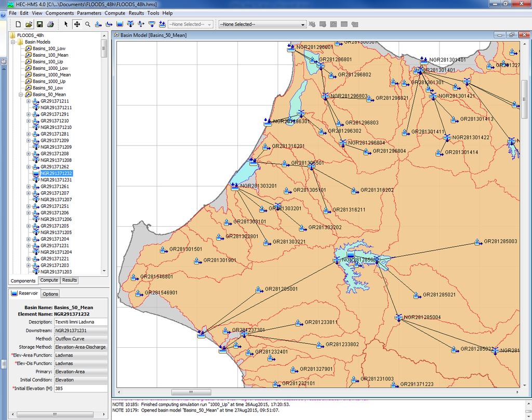Click the junction icon for NGR281285004 on map

[398, 318]
